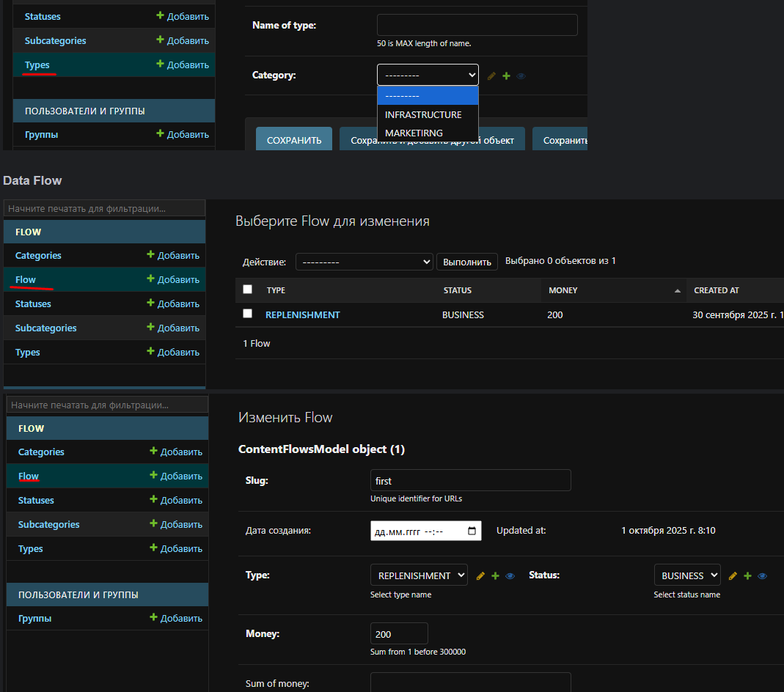Screen dimensions: 784x692
Task: Open the Type dropdown showing REPLENISHMENT
Action: pyautogui.click(x=419, y=575)
